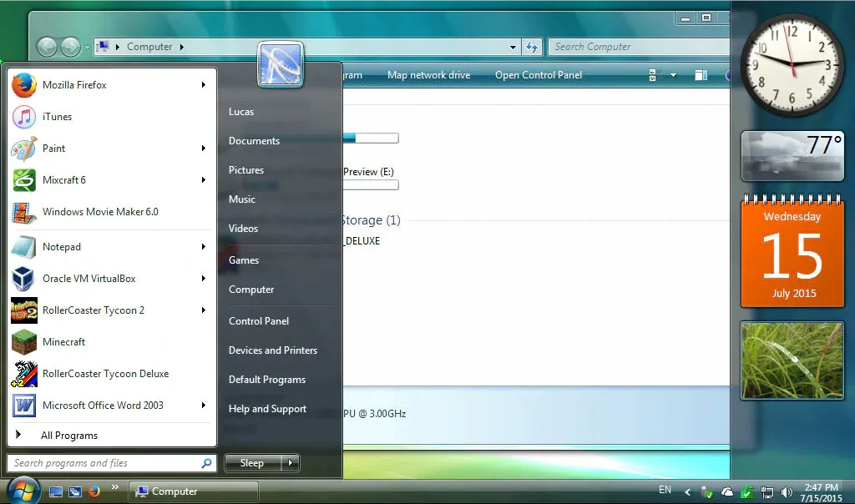The height and width of the screenshot is (504, 855).
Task: Open the cloud icon in the system tray
Action: [x=727, y=492]
